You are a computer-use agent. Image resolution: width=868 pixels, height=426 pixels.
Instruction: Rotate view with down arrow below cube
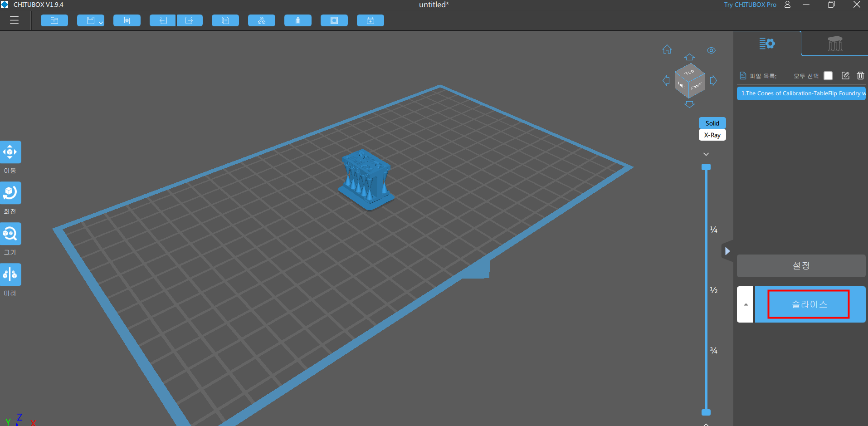[689, 104]
